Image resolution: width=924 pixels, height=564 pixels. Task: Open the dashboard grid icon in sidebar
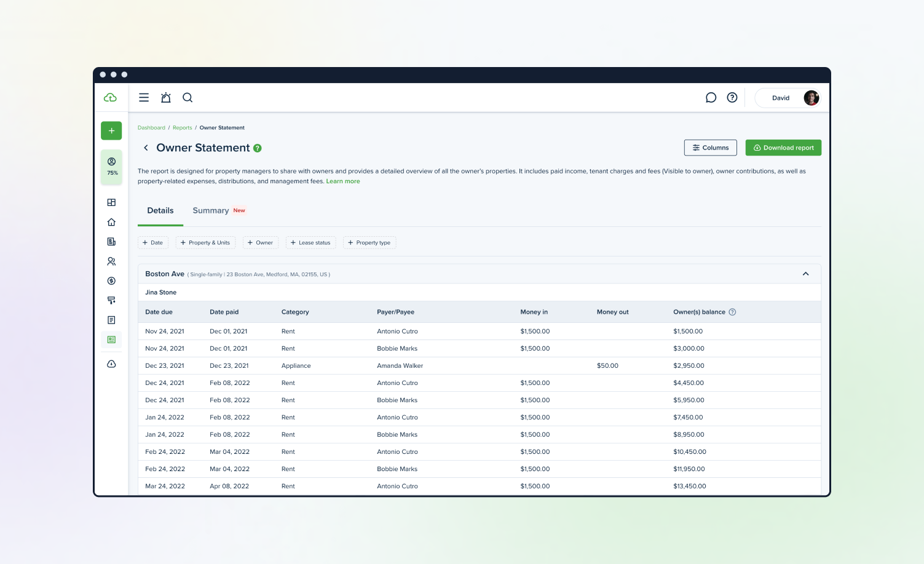111,202
